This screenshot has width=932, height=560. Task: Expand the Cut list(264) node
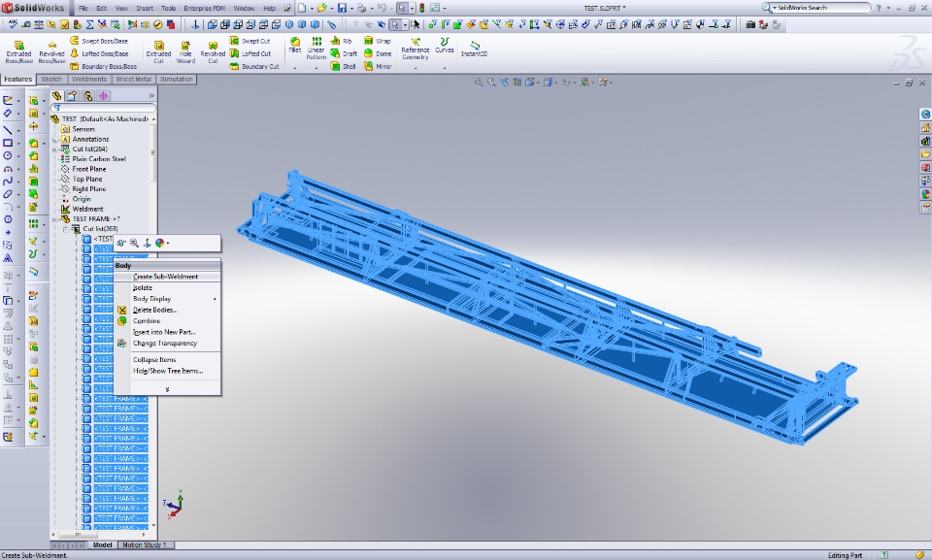click(55, 149)
